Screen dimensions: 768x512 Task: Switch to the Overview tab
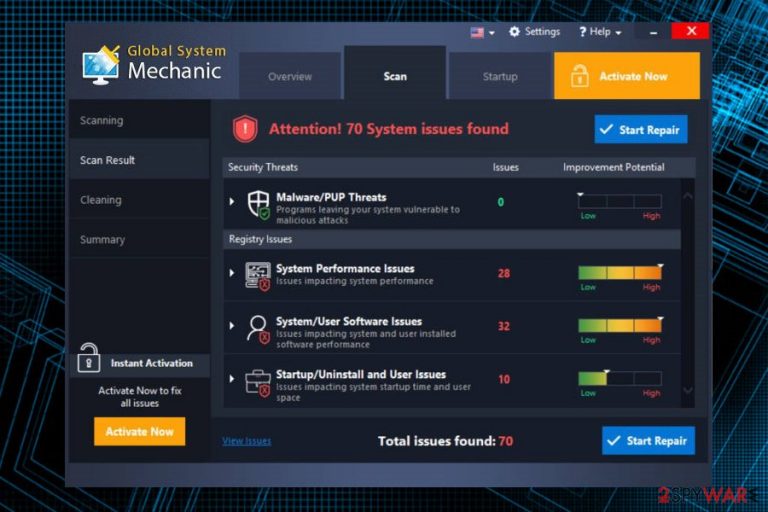[x=289, y=76]
